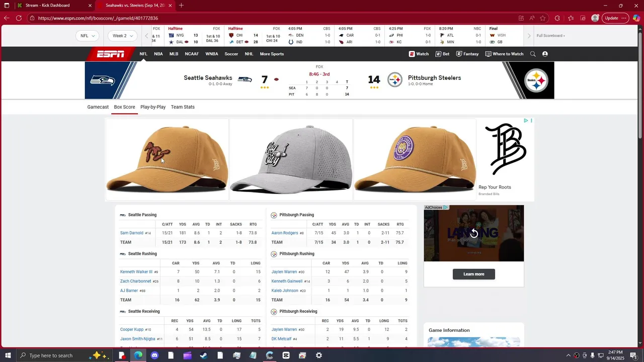The width and height of the screenshot is (644, 362).
Task: Open the Bet menu in the ESPN nav
Action: pyautogui.click(x=442, y=54)
